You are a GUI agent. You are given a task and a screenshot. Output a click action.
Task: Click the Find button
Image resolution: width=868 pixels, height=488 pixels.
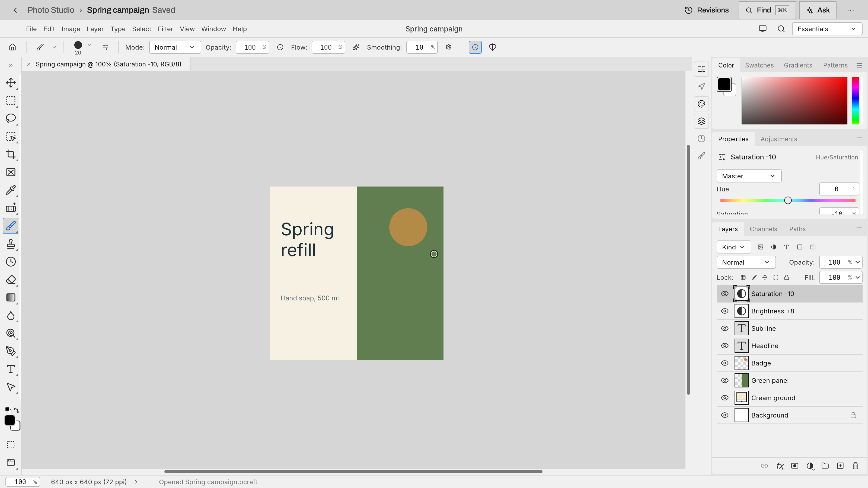[x=767, y=10]
